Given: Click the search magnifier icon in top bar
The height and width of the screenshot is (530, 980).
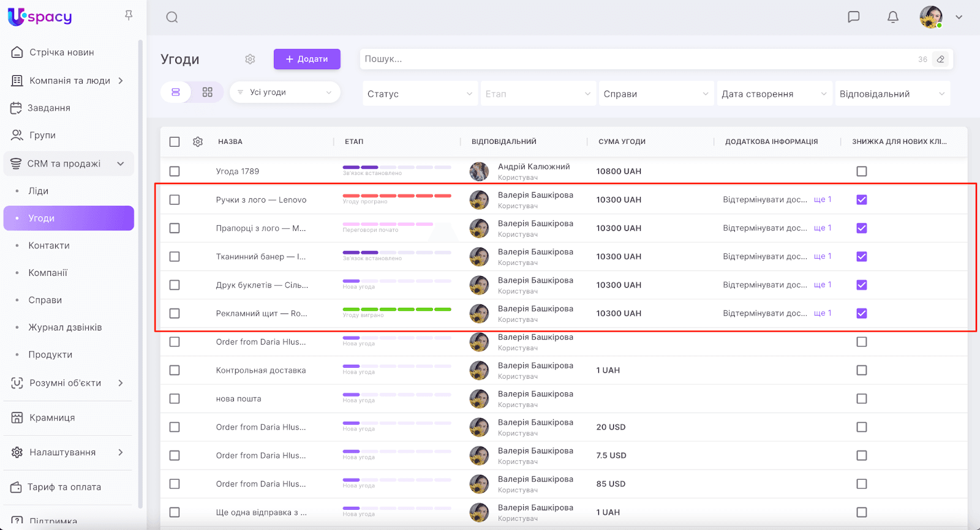Looking at the screenshot, I should tap(172, 17).
